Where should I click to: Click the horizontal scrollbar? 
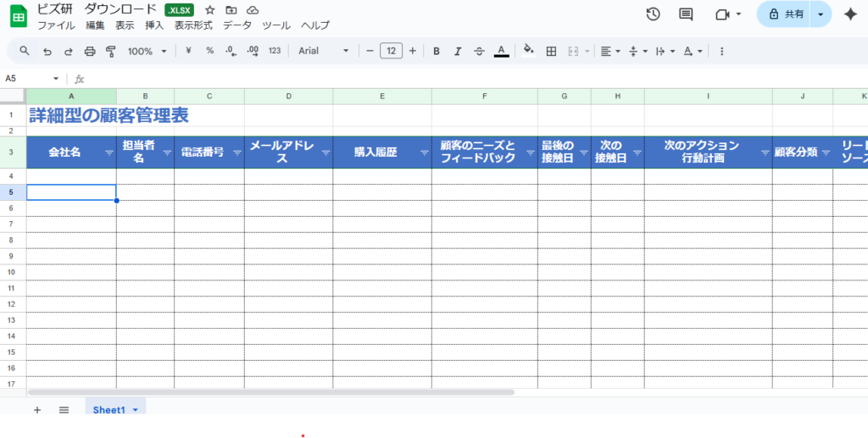pos(271,392)
